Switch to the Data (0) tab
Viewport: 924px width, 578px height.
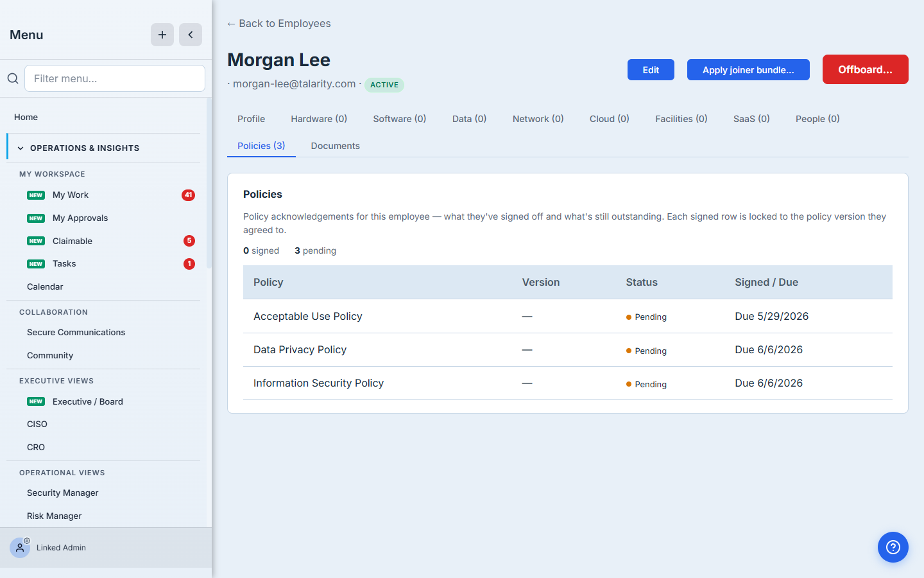470,119
